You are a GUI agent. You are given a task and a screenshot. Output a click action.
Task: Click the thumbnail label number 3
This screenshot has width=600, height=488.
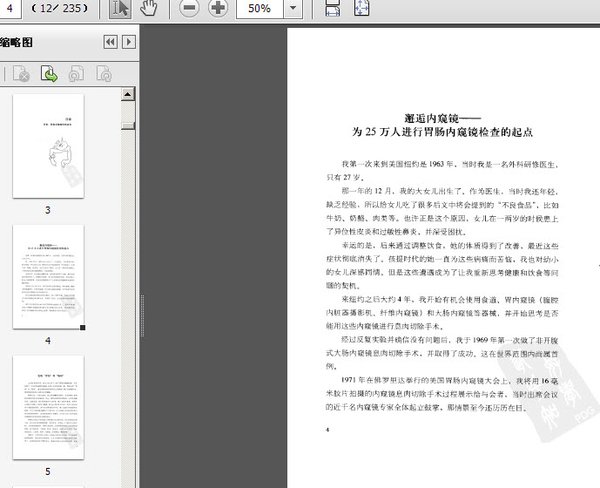pyautogui.click(x=48, y=210)
